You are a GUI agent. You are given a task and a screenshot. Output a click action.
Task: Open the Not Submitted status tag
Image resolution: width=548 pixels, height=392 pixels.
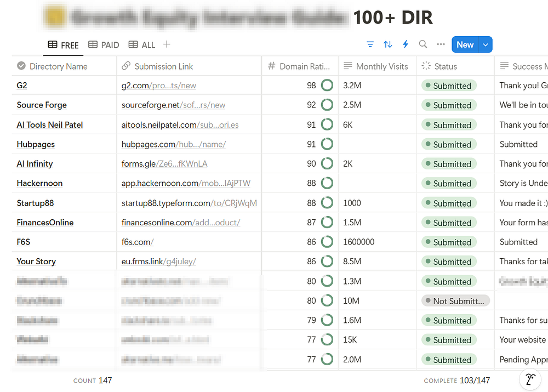(x=455, y=301)
